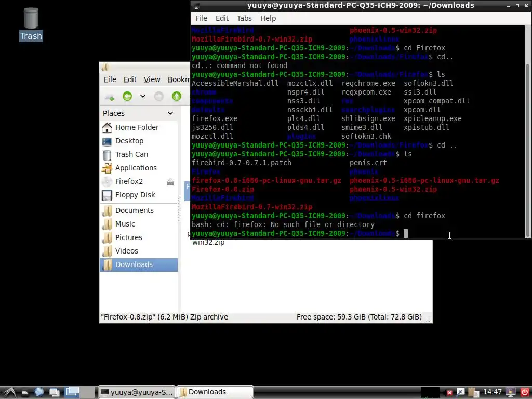
Task: Open the LXDE start menu on the taskbar
Action: pyautogui.click(x=8, y=392)
